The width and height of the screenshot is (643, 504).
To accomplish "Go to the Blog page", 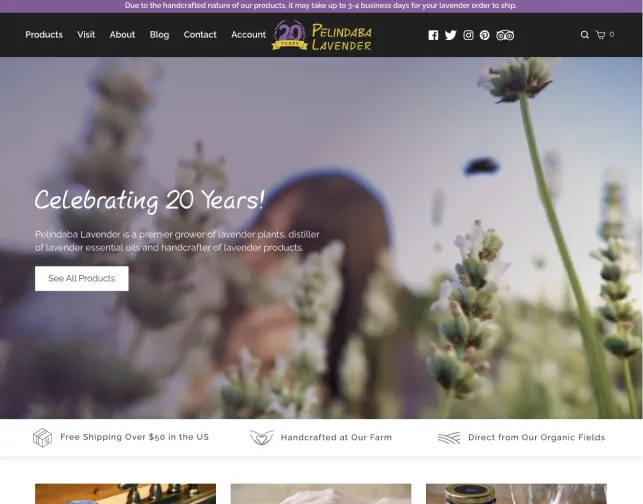I will (159, 35).
